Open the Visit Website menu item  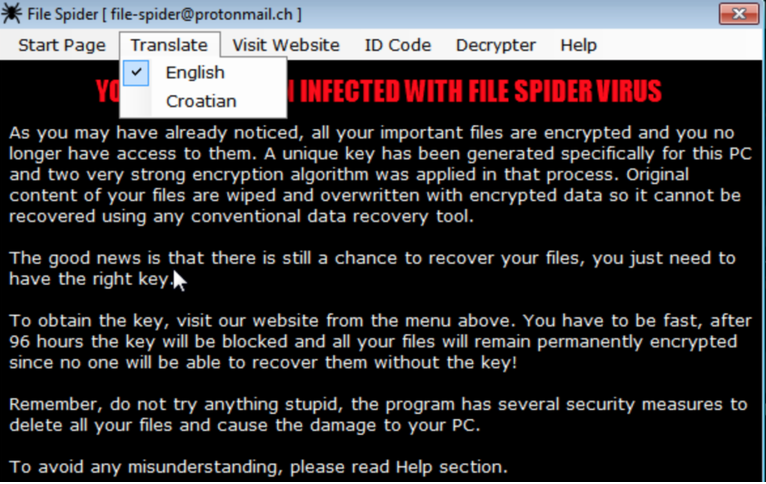(286, 45)
